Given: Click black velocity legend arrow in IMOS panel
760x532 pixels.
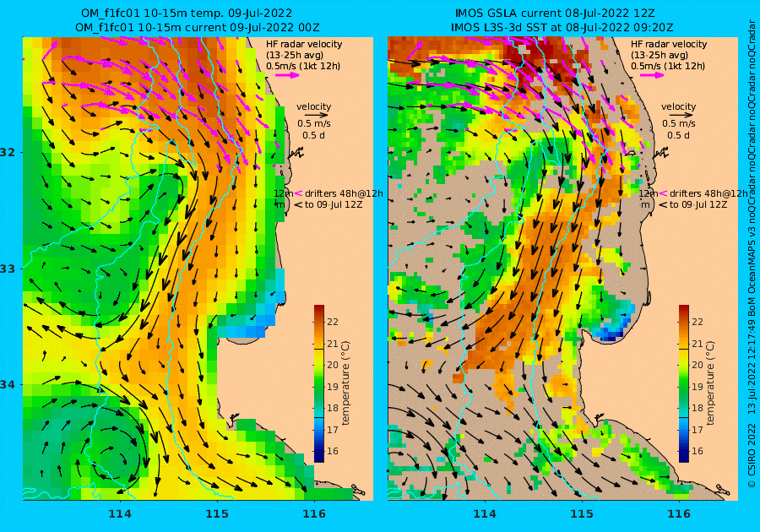Looking at the screenshot, I should [x=681, y=116].
